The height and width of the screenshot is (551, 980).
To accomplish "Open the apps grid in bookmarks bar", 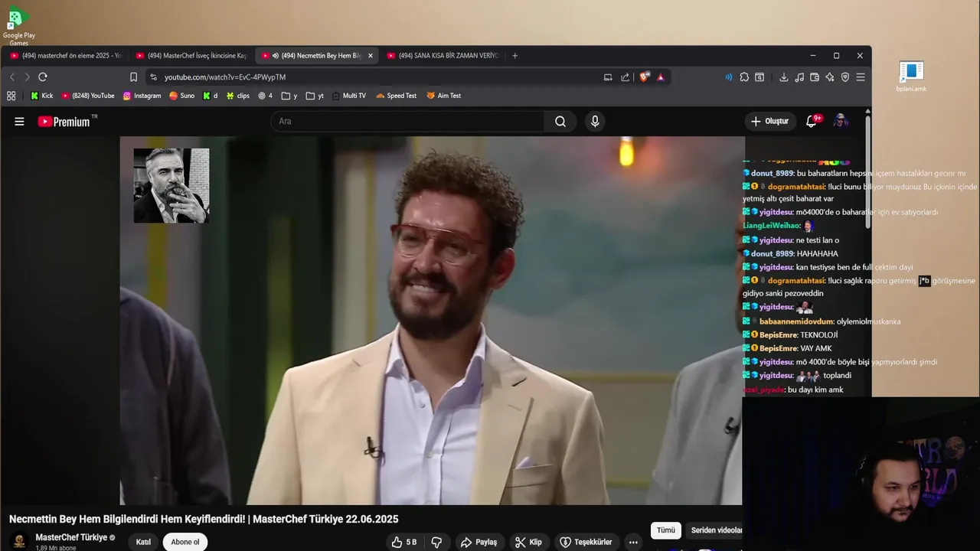I will [11, 96].
